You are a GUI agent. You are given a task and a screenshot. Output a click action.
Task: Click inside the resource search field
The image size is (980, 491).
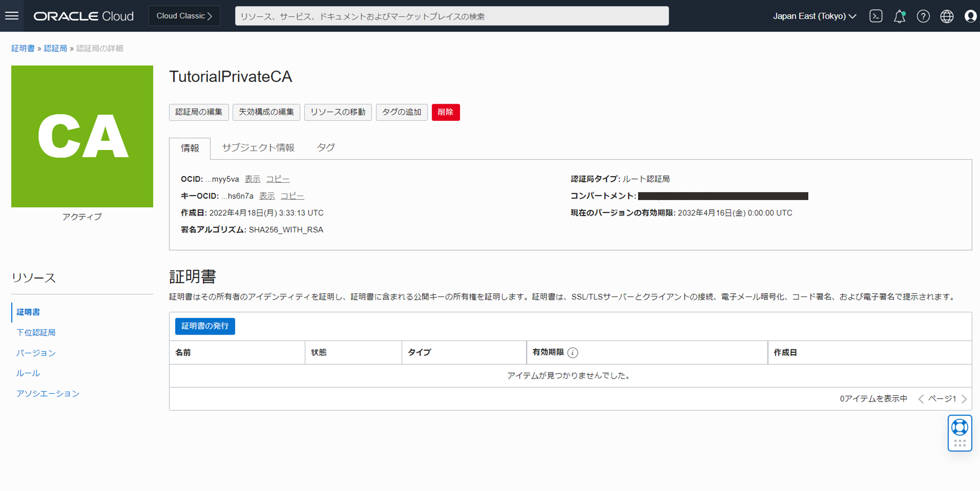pyautogui.click(x=452, y=16)
